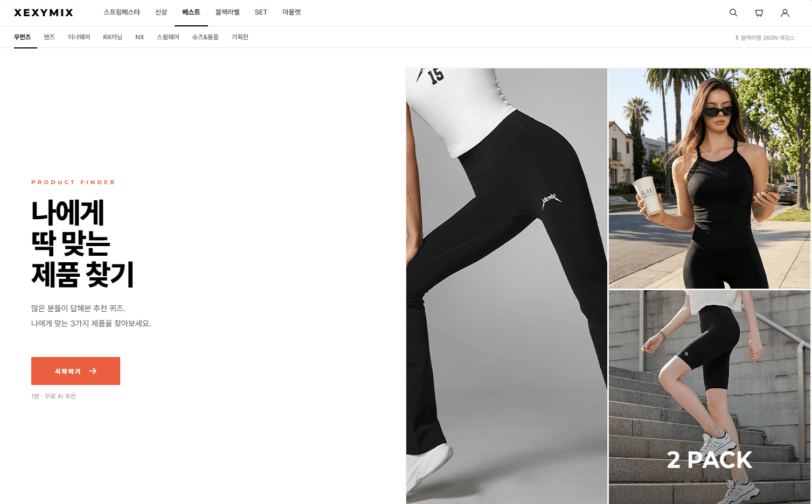
Task: Open the 아울렛 menu item
Action: point(292,12)
